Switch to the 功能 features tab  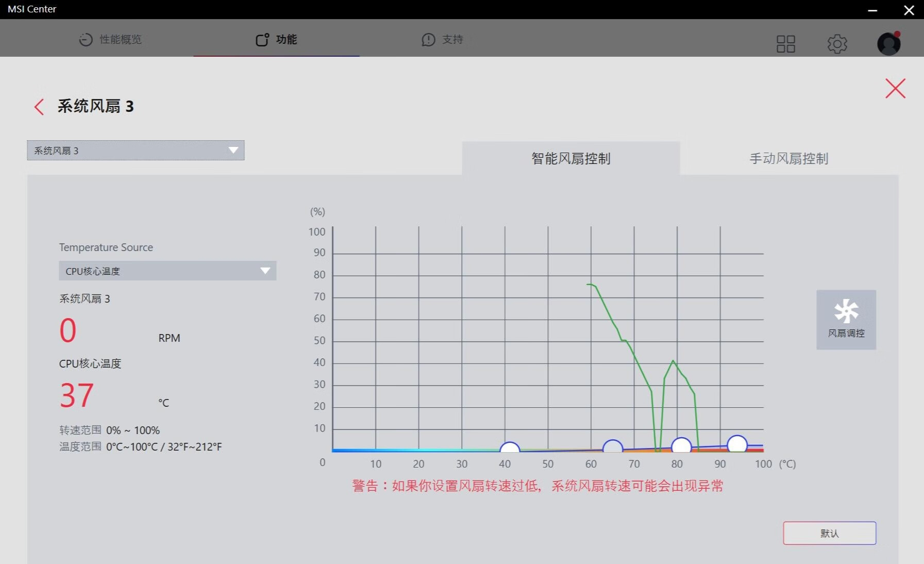[x=277, y=40]
